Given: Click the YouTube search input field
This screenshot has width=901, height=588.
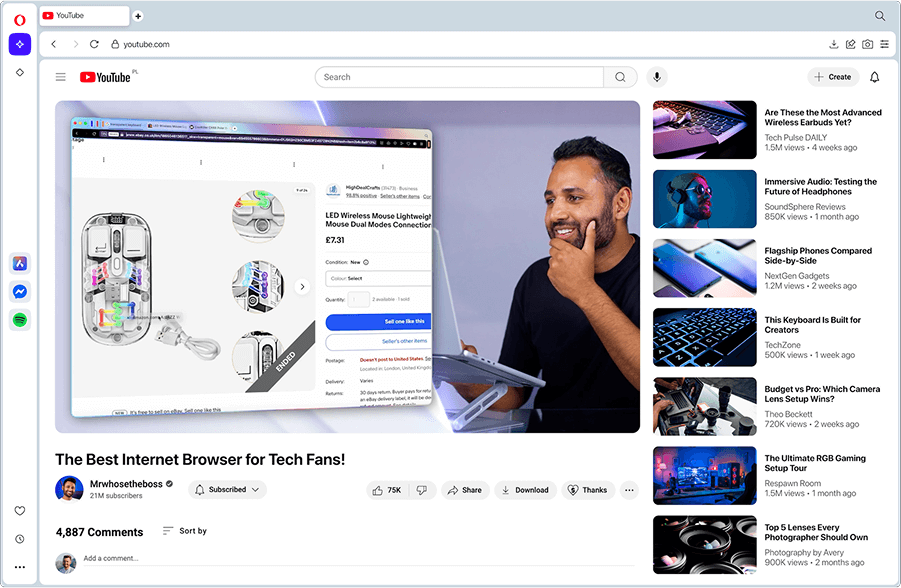Looking at the screenshot, I should [459, 77].
